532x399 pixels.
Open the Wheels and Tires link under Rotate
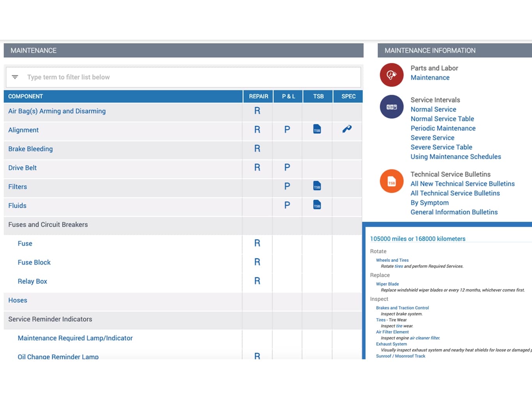[392, 260]
